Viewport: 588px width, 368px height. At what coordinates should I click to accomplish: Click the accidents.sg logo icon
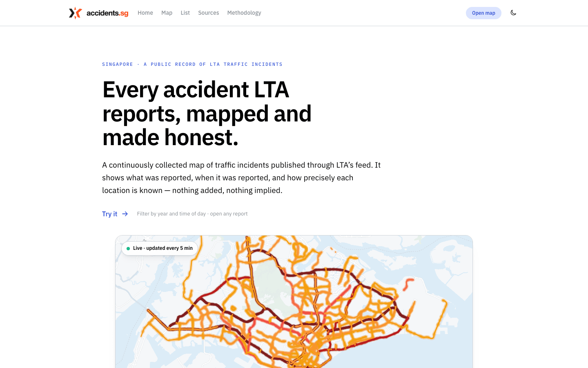tap(75, 13)
